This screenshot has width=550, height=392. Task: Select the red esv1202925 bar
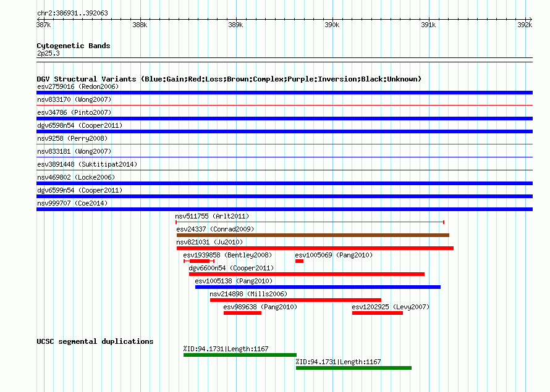(x=378, y=313)
